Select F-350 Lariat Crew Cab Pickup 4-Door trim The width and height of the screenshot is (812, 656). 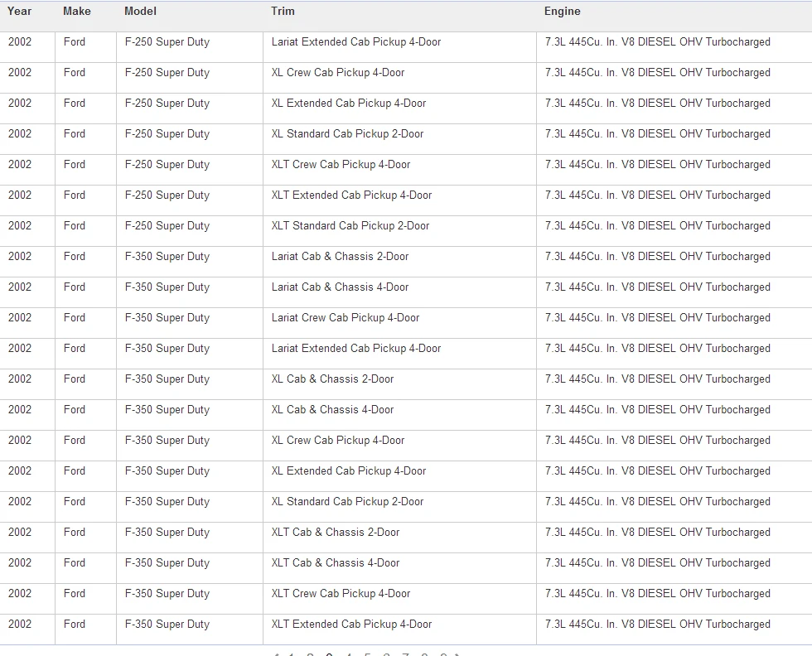[x=346, y=317]
